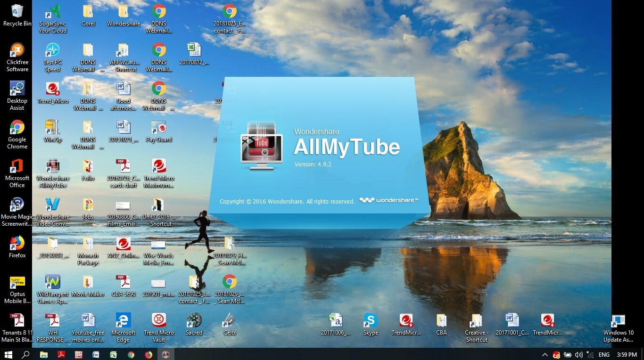Viewport: 644px width, 360px height.
Task: Open Monash Package folder
Action: click(88, 251)
